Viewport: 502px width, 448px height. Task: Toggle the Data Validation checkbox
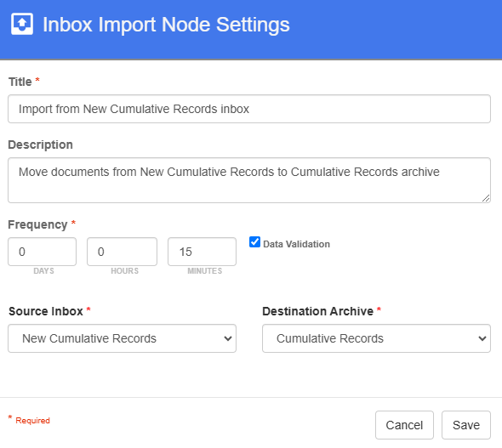click(x=254, y=242)
